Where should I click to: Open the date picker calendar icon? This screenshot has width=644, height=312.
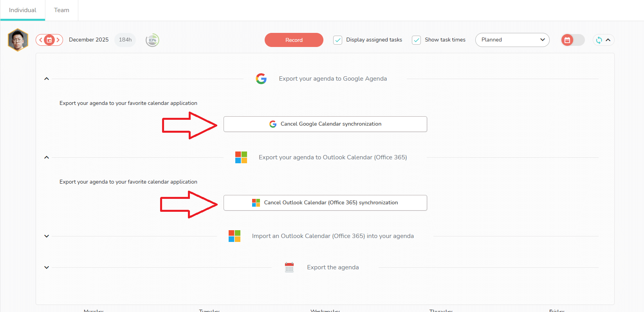pos(49,40)
